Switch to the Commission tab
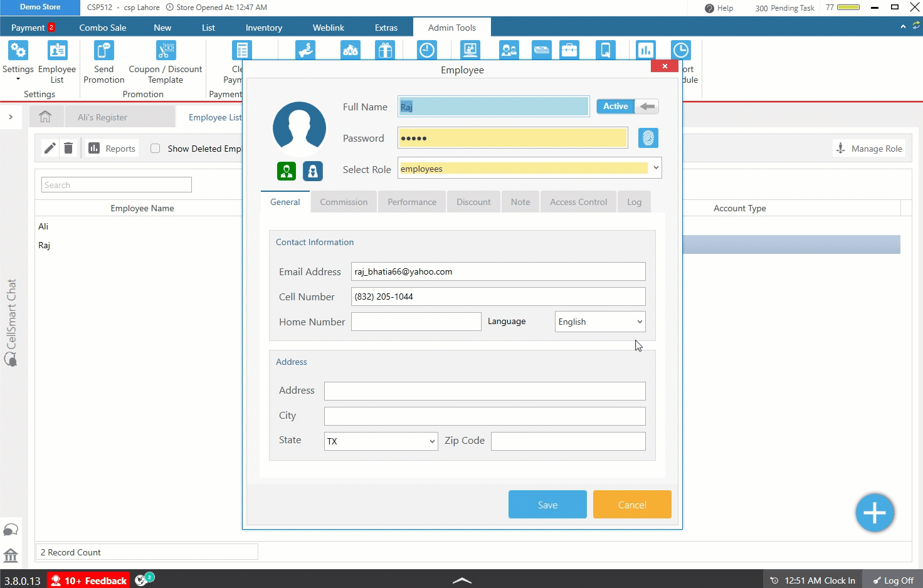The image size is (923, 588). (x=344, y=202)
